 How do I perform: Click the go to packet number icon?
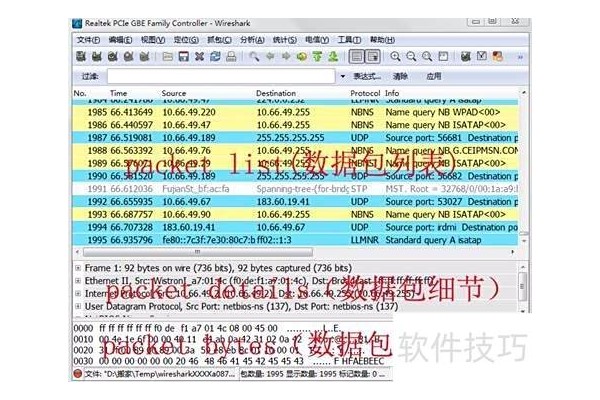click(302, 57)
